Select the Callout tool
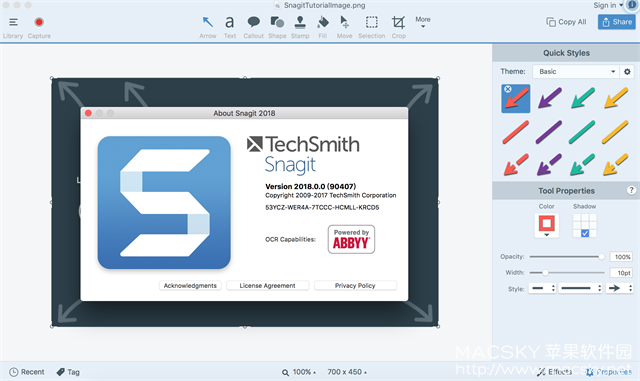640x381 pixels. [x=253, y=27]
